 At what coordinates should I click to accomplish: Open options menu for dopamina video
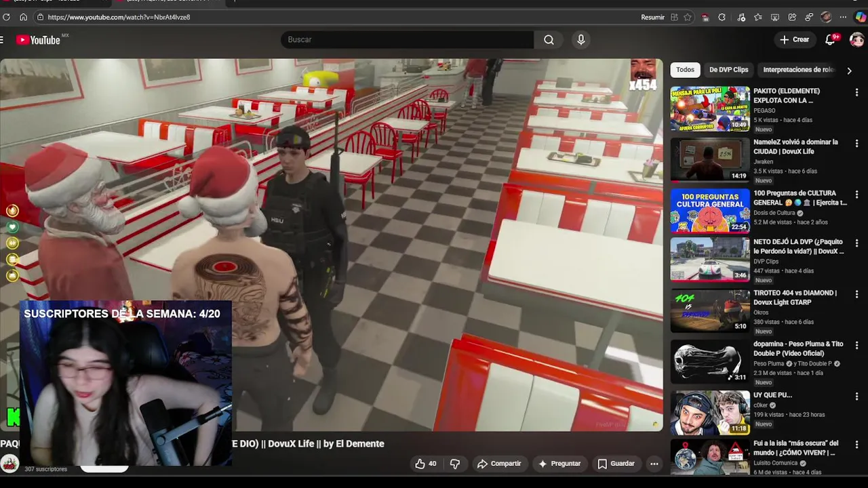coord(856,345)
